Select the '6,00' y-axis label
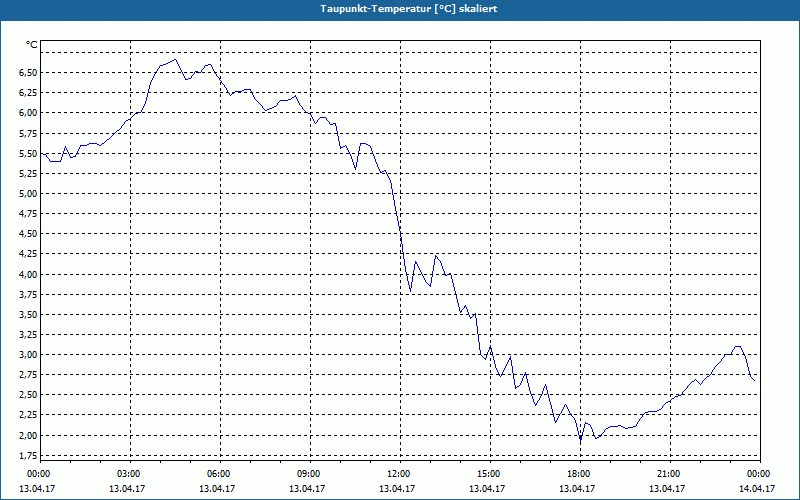Viewport: 800px width, 500px height. (28, 113)
